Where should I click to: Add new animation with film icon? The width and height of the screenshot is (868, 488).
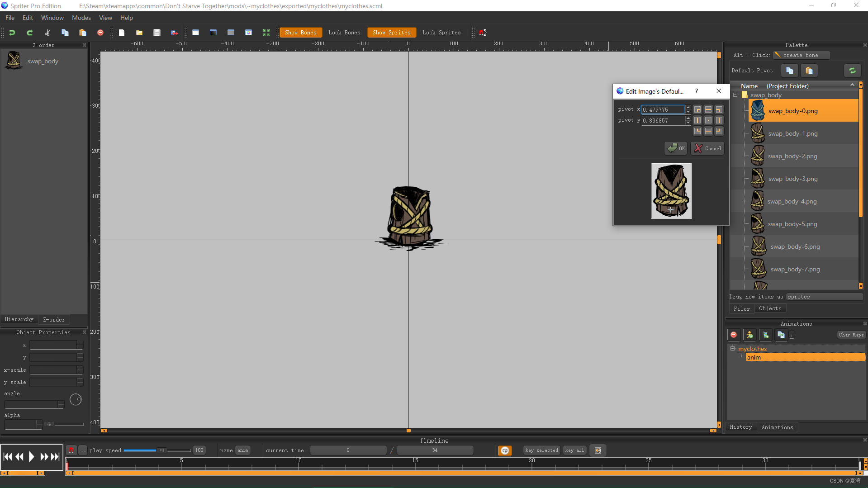tap(765, 335)
